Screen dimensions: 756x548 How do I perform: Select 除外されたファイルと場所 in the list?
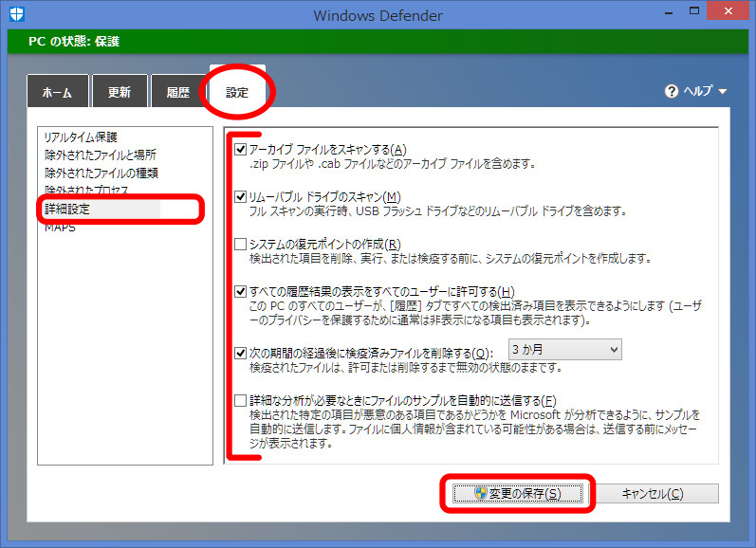101,155
